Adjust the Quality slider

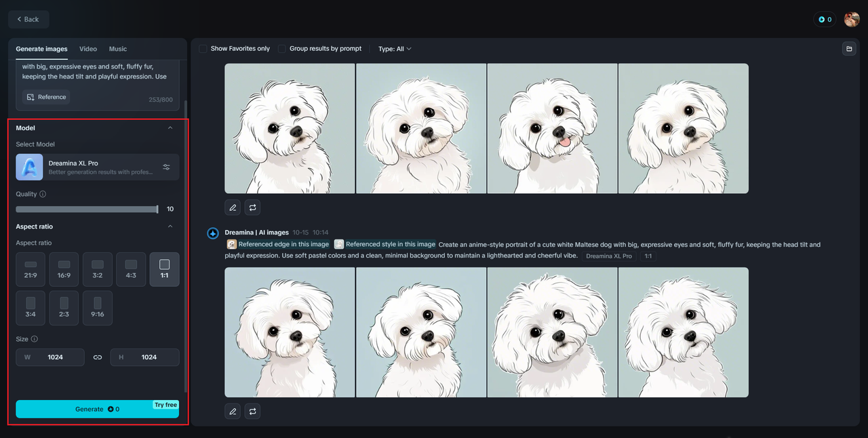(87, 209)
